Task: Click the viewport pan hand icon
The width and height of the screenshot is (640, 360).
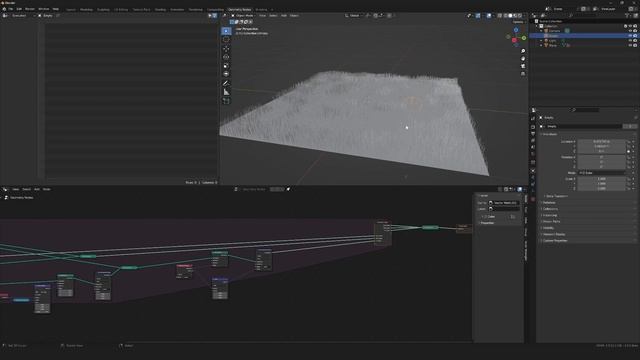Action: click(x=523, y=58)
